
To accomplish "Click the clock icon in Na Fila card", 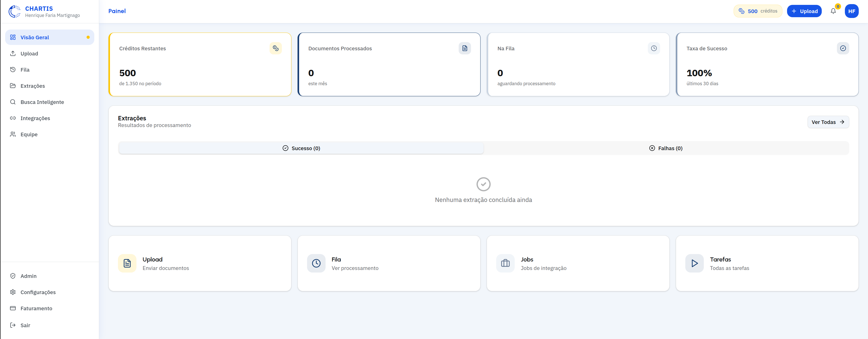I will tap(653, 48).
